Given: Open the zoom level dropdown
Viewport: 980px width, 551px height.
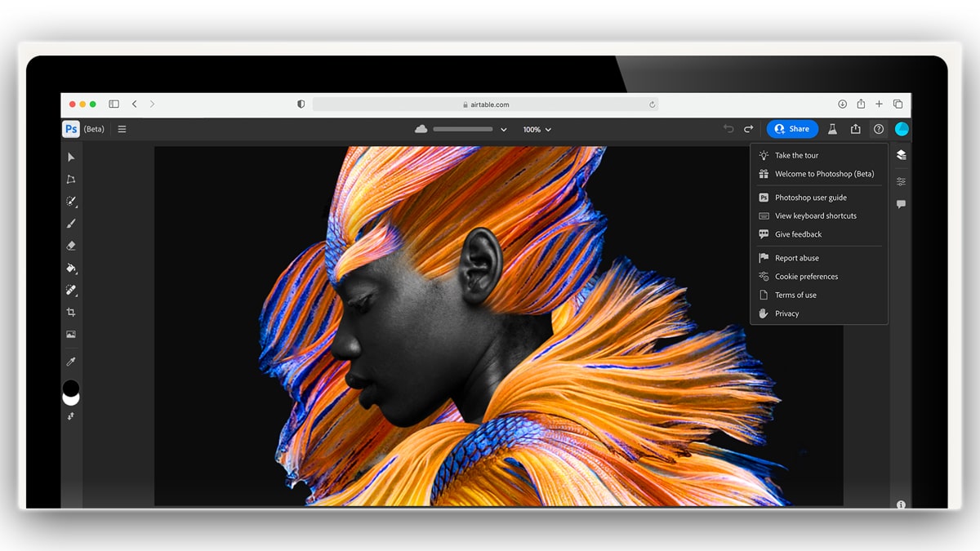Looking at the screenshot, I should click(x=537, y=129).
